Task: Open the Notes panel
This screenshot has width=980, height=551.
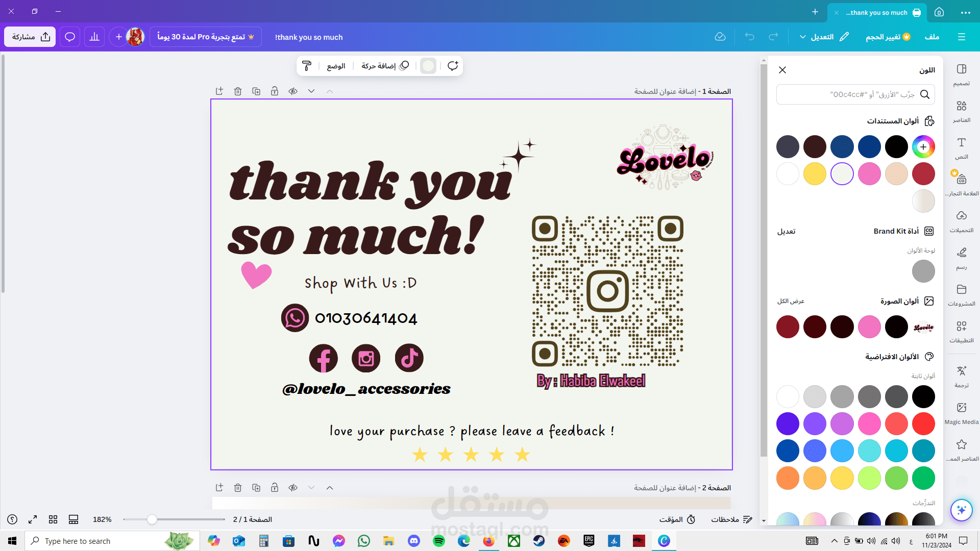Action: point(731,519)
